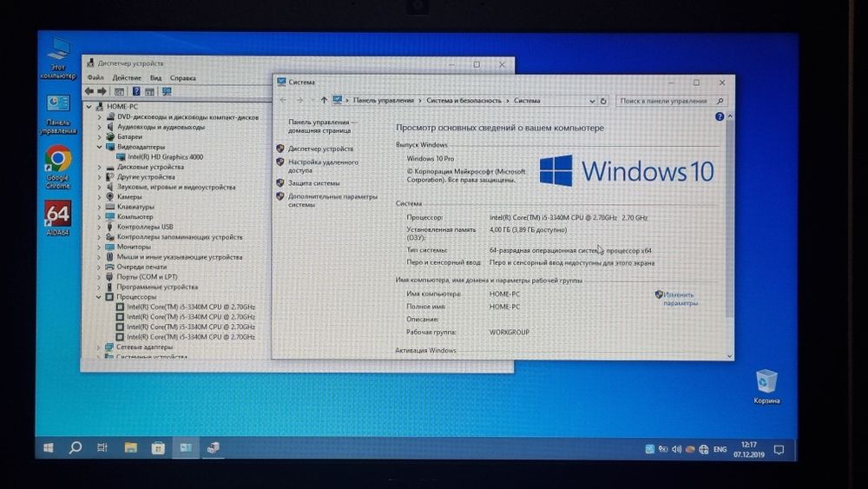Click Back arrow in Device Manager toolbar
This screenshot has height=489, width=868.
89,91
